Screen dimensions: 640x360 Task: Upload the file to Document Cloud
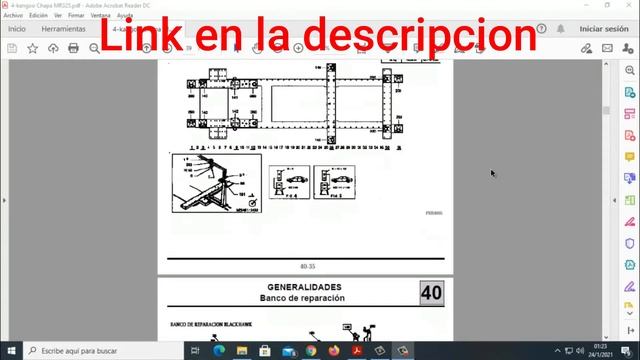[x=53, y=48]
